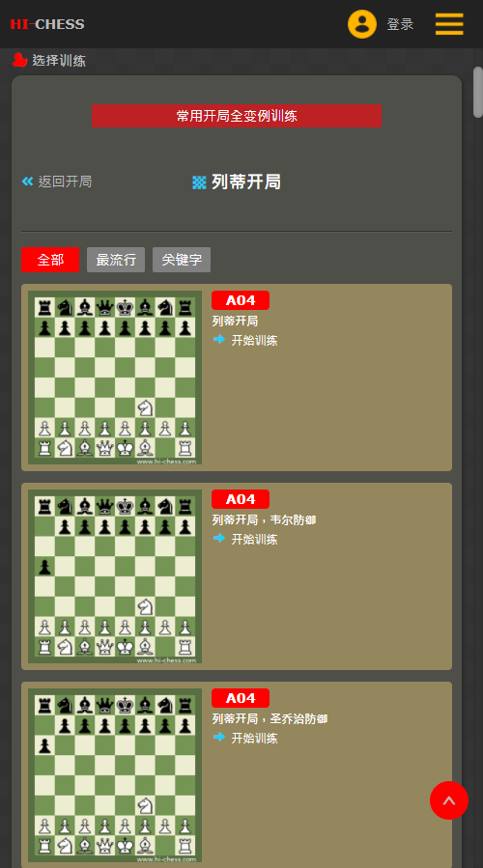Select the 全部 filter tab

point(50,260)
